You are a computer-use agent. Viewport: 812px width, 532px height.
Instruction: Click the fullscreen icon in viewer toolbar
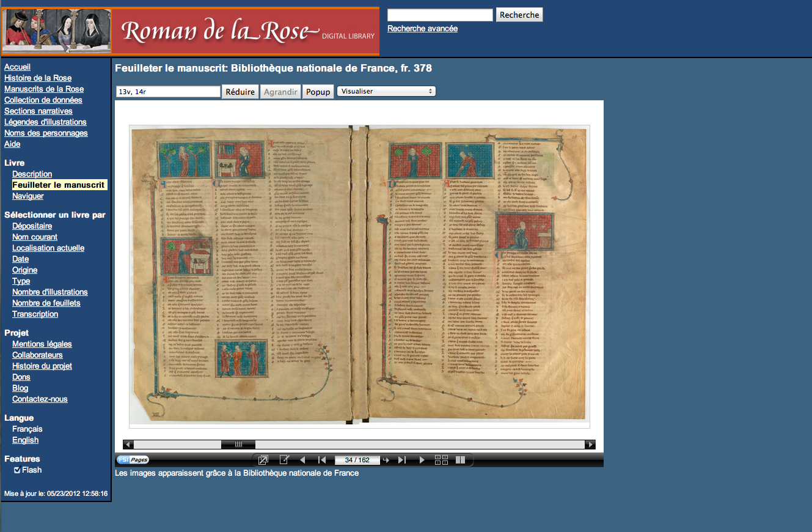(263, 460)
